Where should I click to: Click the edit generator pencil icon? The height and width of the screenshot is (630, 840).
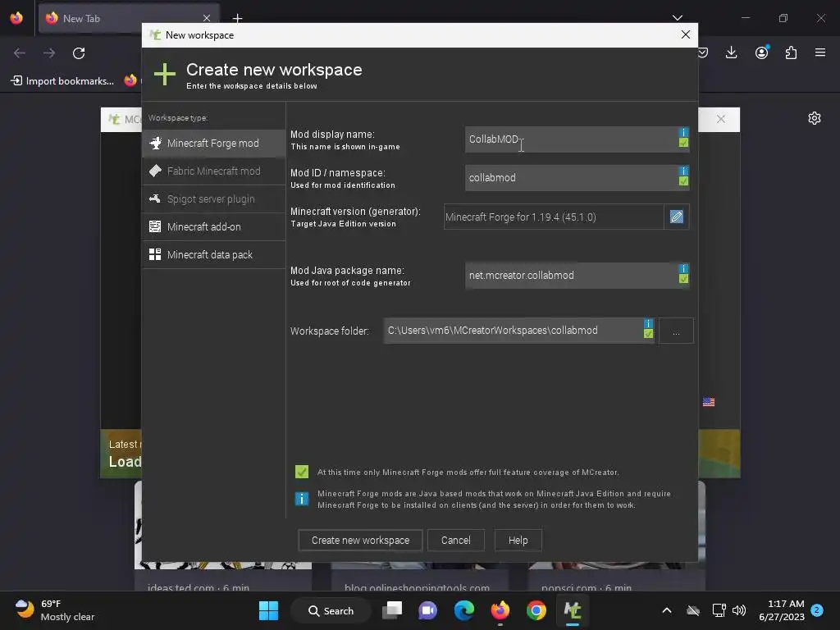point(676,217)
